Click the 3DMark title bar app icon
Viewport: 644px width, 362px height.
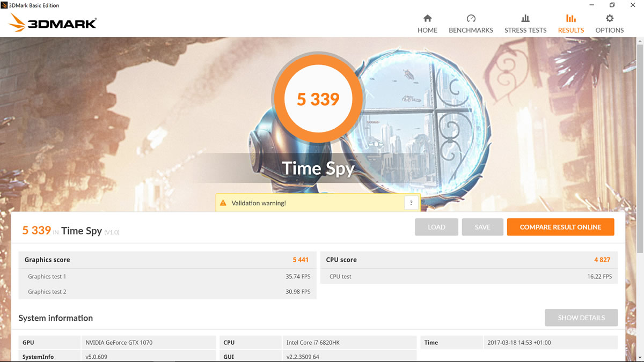click(x=4, y=5)
